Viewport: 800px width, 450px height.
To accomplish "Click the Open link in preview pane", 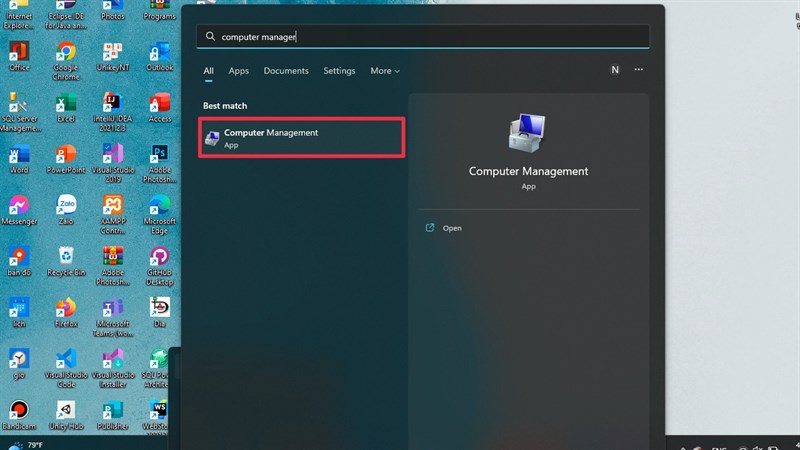I will pos(451,228).
